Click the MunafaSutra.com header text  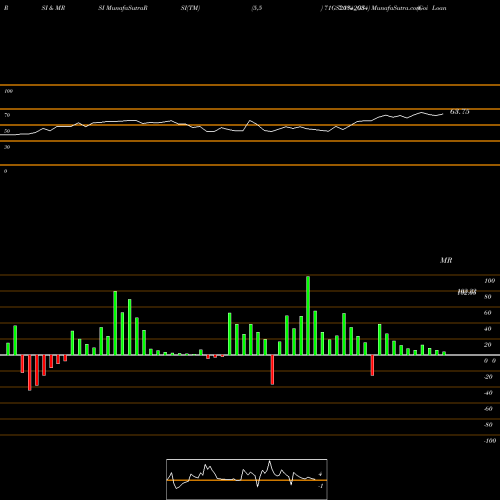click(395, 8)
